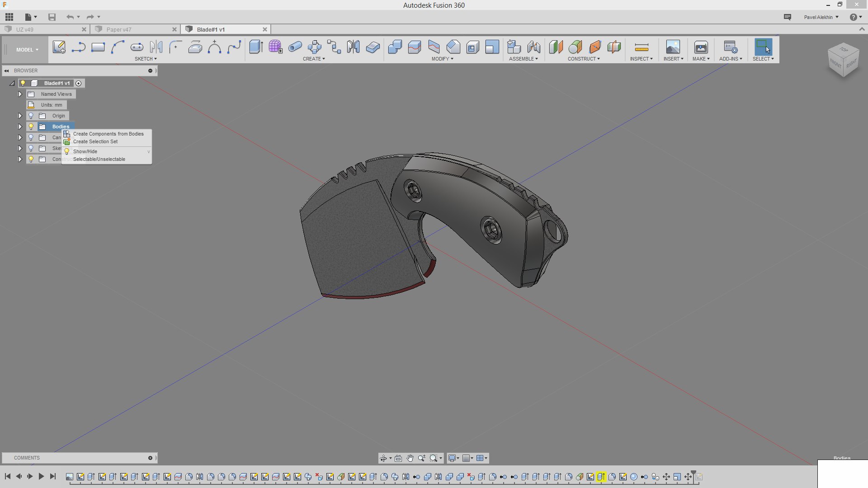
Task: Expand the Named Views tree node
Action: click(20, 94)
